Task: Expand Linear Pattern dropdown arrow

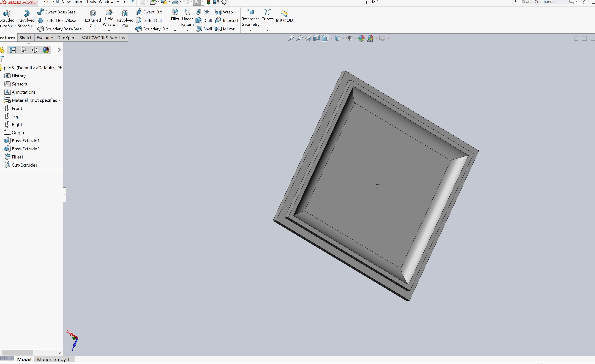Action: tap(187, 31)
